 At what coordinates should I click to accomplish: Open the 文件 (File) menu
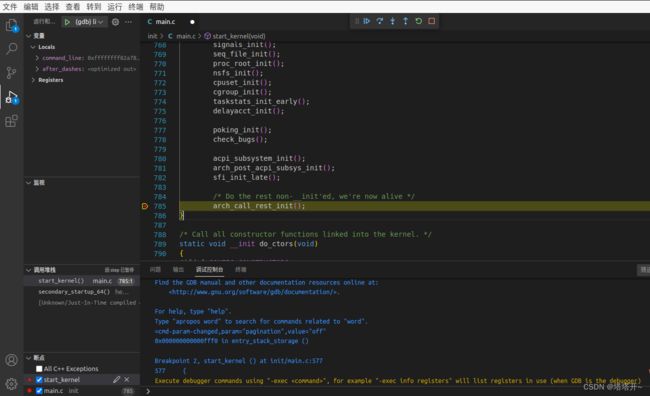pos(10,7)
